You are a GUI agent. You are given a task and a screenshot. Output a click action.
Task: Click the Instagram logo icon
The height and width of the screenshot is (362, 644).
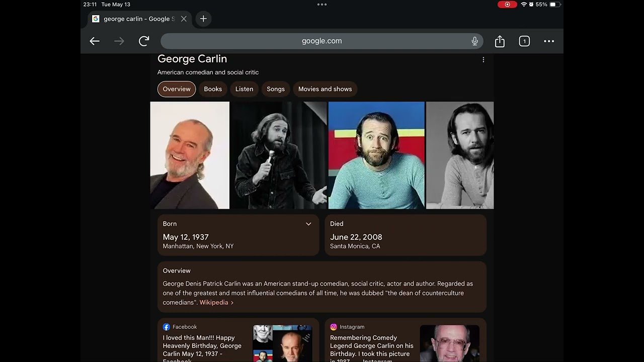click(x=334, y=327)
